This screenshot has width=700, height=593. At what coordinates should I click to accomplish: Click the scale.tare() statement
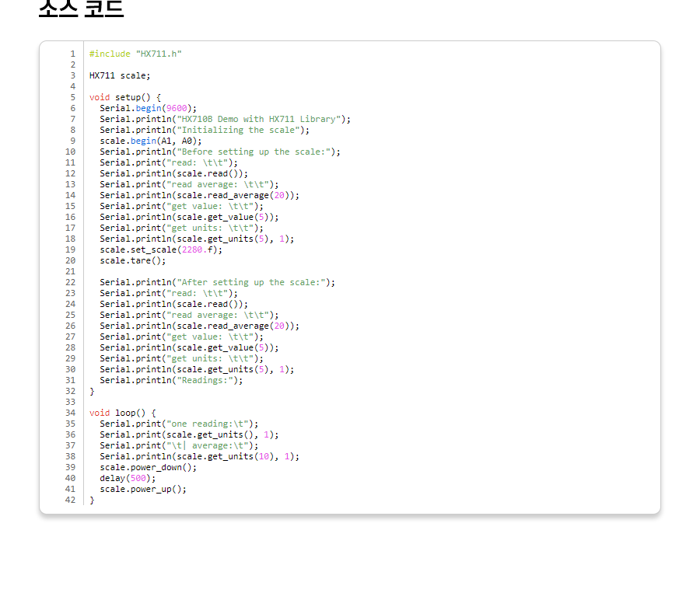pyautogui.click(x=132, y=260)
